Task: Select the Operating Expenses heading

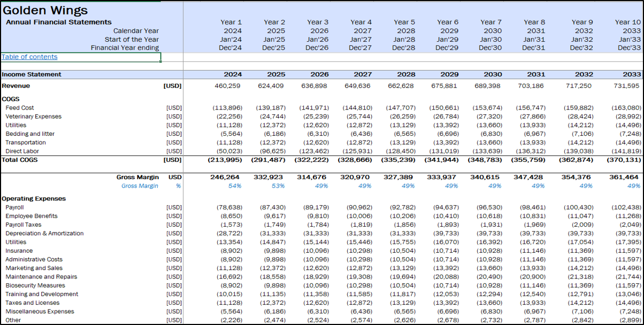Action: [34, 198]
